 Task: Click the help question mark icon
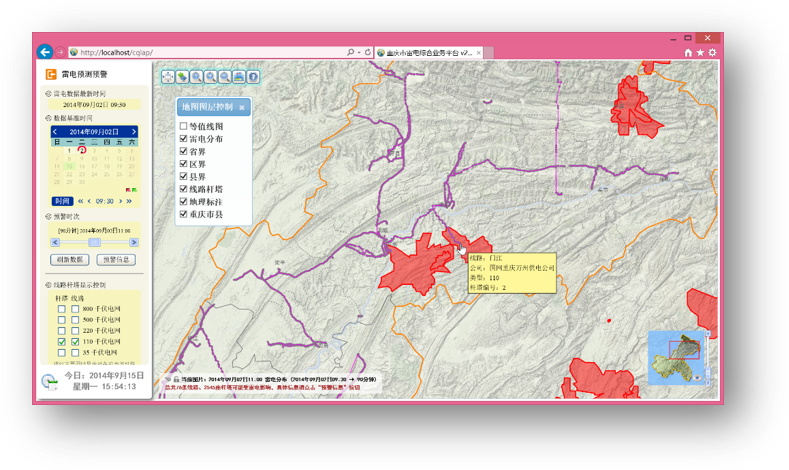253,77
